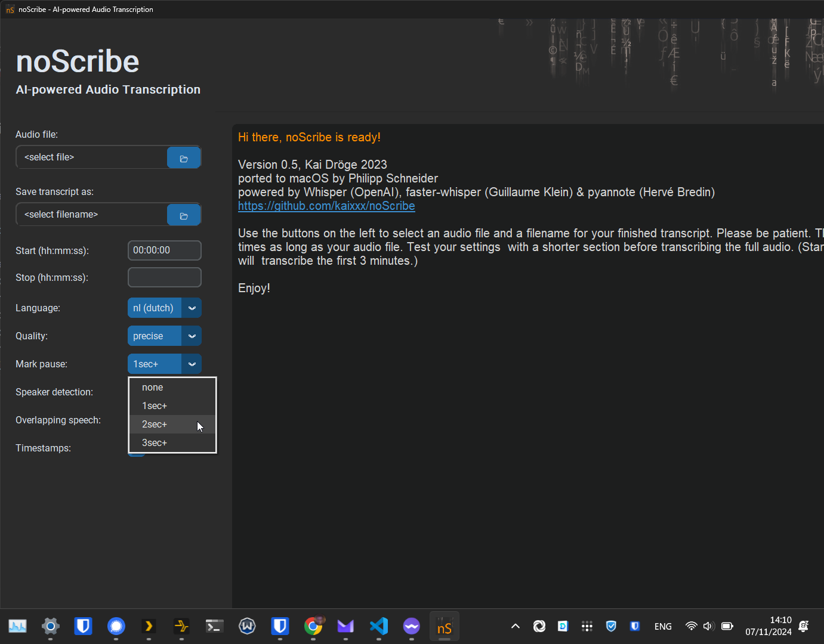Expand the Language dropdown arrow
This screenshot has width=824, height=644.
(x=192, y=308)
